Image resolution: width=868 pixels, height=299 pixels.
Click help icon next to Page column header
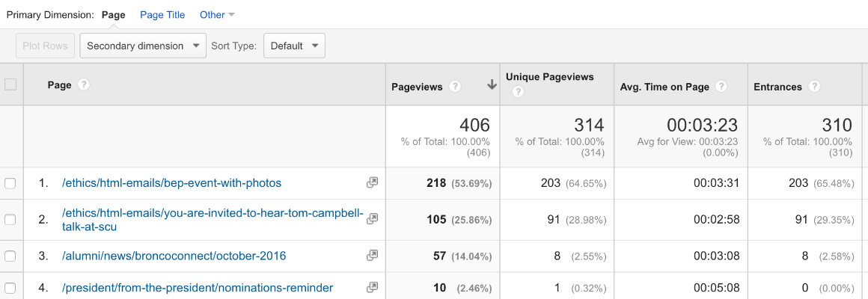(x=84, y=85)
